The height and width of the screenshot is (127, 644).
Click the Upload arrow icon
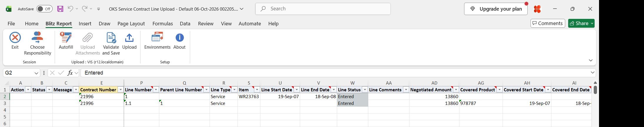click(x=129, y=38)
